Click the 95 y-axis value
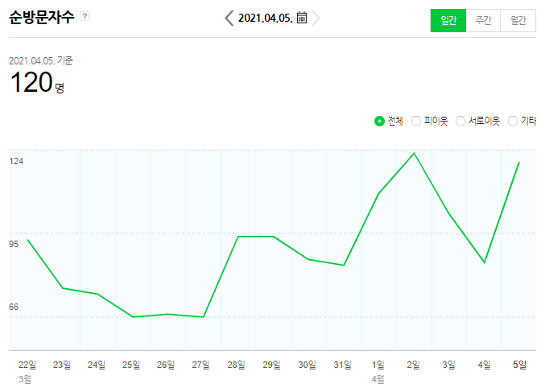The height and width of the screenshot is (392, 541). [14, 245]
